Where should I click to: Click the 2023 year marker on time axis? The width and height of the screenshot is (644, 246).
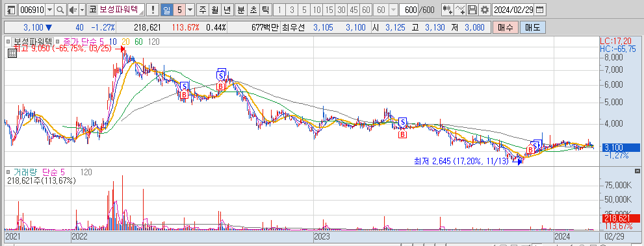click(322, 236)
